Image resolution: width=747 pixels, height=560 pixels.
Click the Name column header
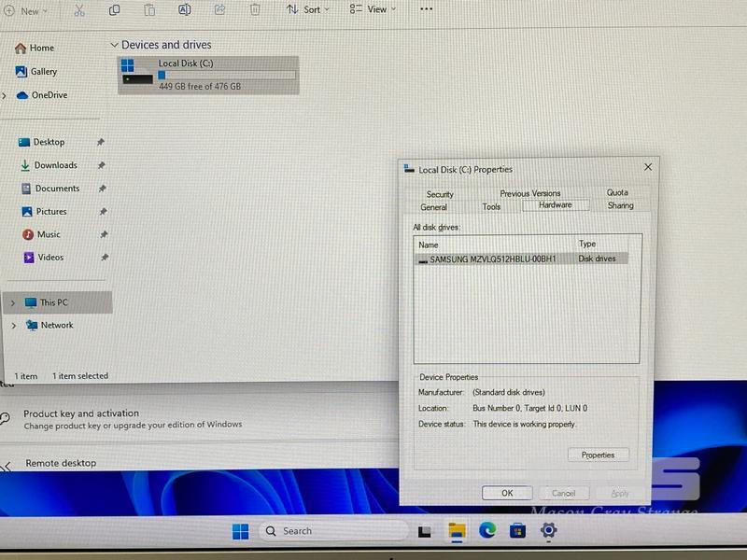(x=429, y=245)
